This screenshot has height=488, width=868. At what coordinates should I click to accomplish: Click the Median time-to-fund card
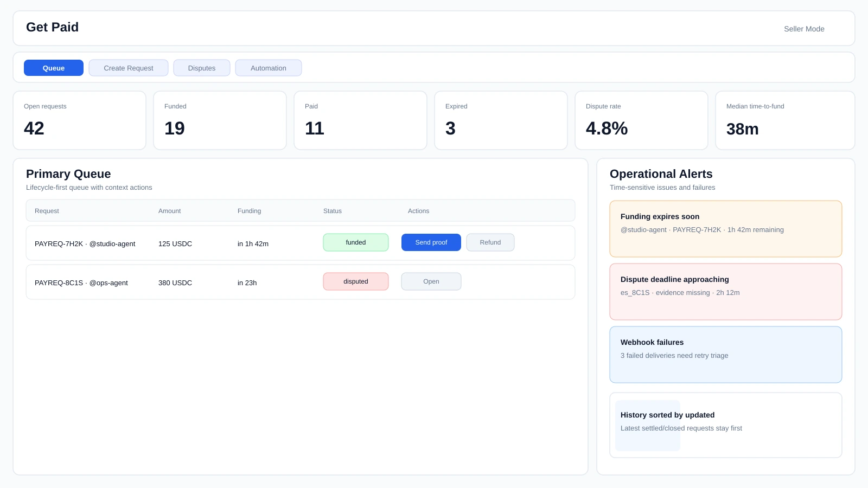pos(785,120)
